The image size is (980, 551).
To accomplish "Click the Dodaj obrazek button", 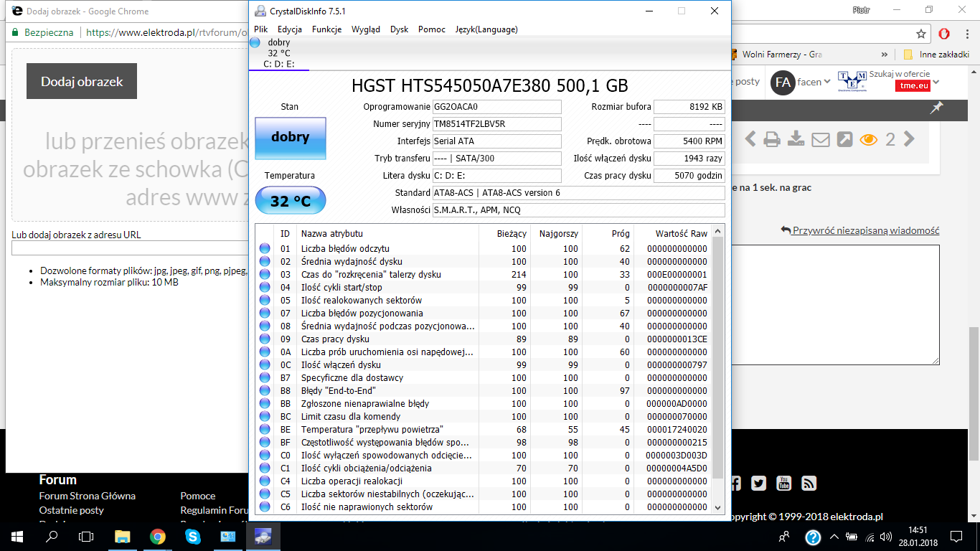I will [x=82, y=81].
